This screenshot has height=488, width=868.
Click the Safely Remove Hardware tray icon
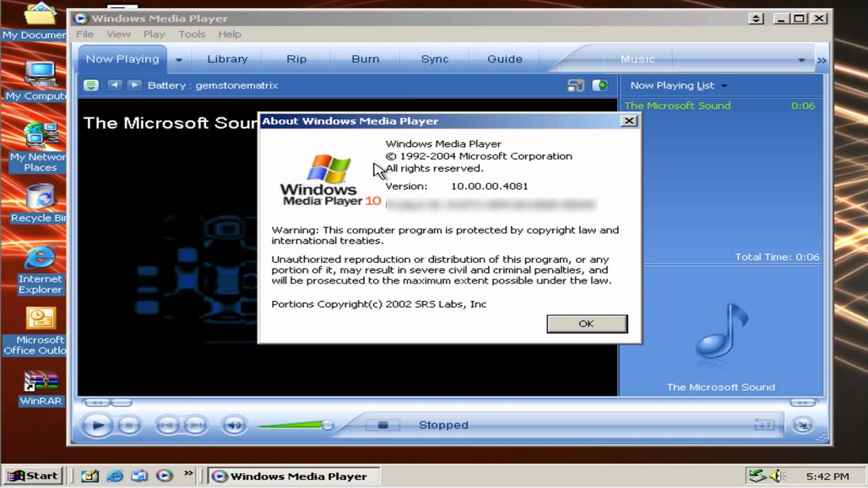(x=757, y=476)
